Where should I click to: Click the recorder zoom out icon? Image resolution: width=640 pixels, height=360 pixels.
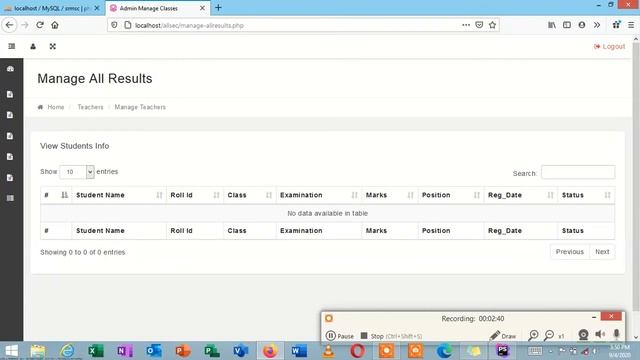[549, 336]
